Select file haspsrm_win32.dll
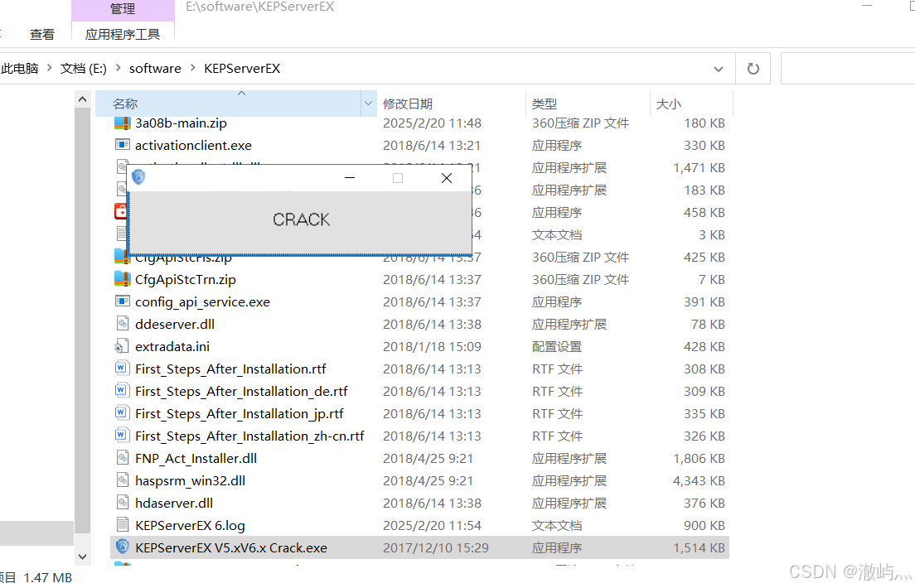Image resolution: width=915 pixels, height=588 pixels. 190,480
